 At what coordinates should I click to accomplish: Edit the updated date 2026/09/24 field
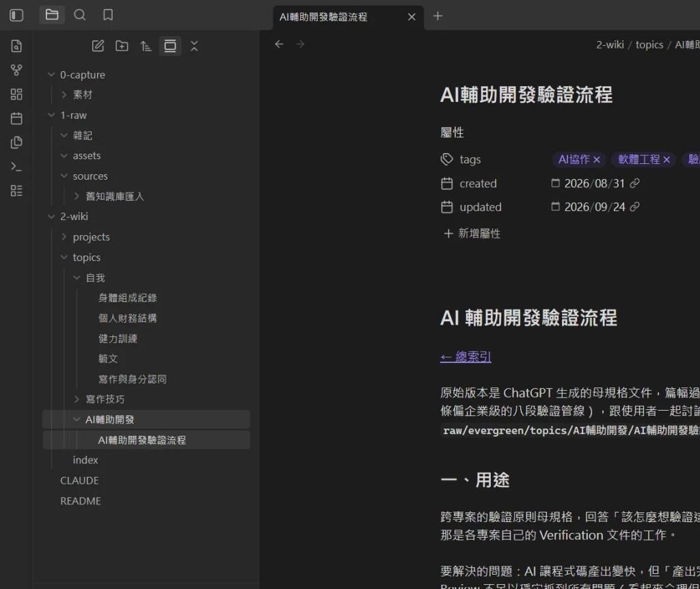[595, 207]
